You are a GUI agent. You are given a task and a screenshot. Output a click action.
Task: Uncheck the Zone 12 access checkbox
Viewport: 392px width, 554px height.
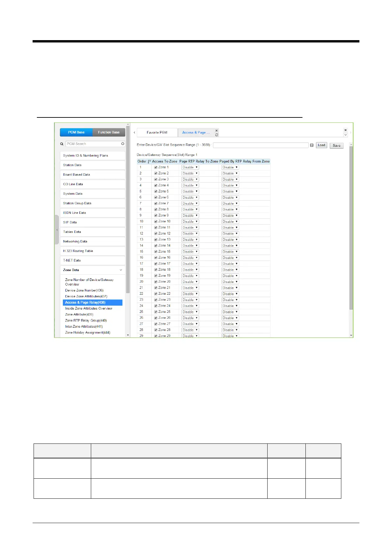(156, 233)
